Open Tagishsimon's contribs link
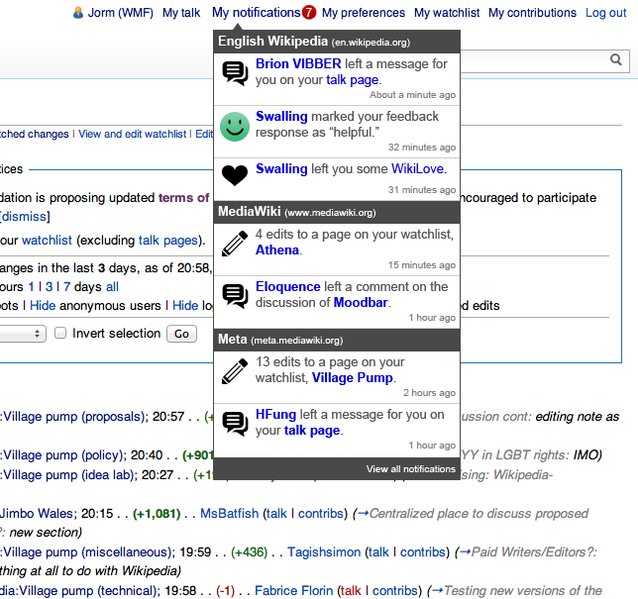 423,552
